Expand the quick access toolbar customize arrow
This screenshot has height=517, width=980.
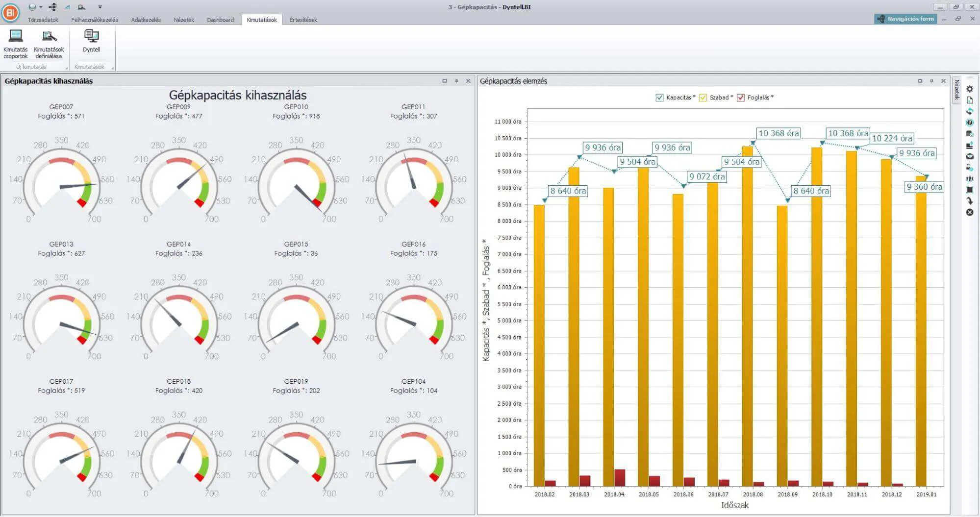(x=100, y=7)
